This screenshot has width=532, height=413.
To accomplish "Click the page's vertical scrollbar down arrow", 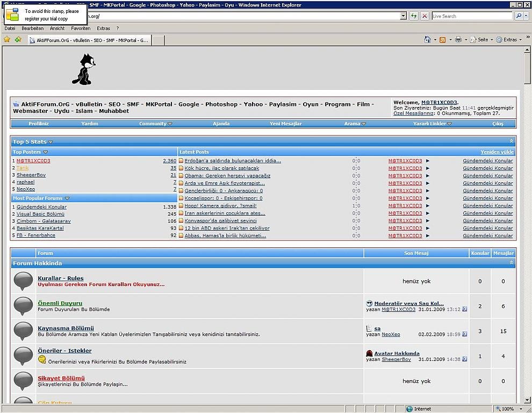I will (527, 400).
